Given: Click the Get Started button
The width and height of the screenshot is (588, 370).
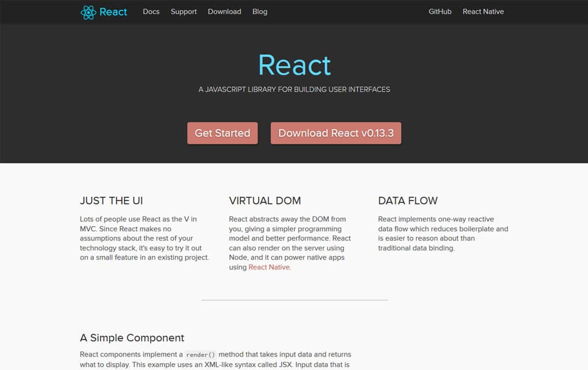Looking at the screenshot, I should pyautogui.click(x=223, y=133).
